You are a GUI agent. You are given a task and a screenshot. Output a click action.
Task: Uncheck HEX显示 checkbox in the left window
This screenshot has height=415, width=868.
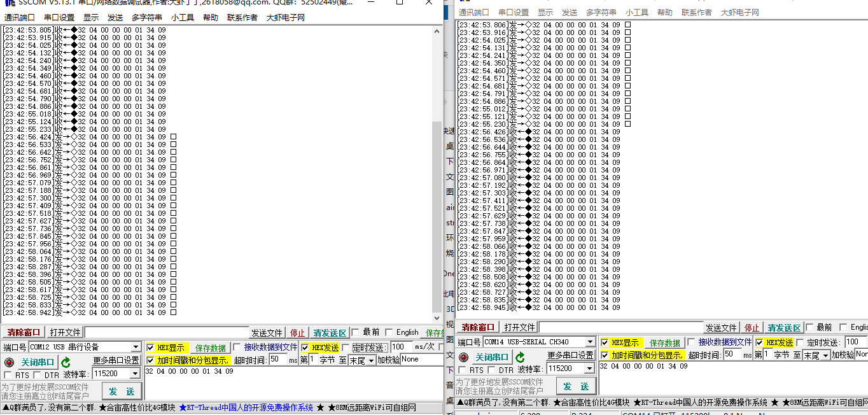150,348
